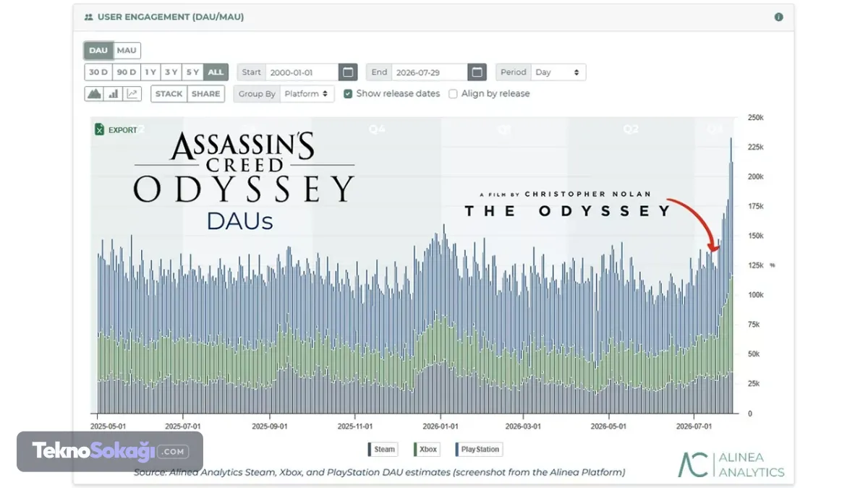868x488 pixels.
Task: Set range to 3 Y
Action: pos(171,72)
